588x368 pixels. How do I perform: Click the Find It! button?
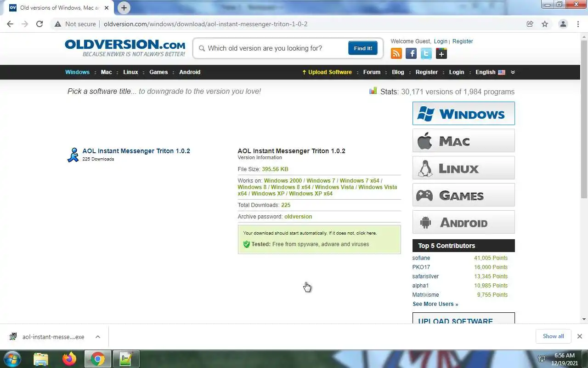[363, 48]
